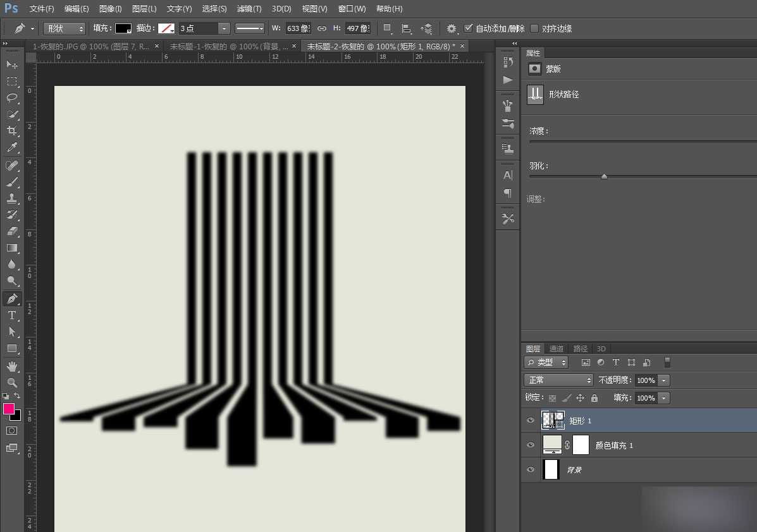Select the Lasso tool
This screenshot has width=757, height=532.
click(x=12, y=98)
